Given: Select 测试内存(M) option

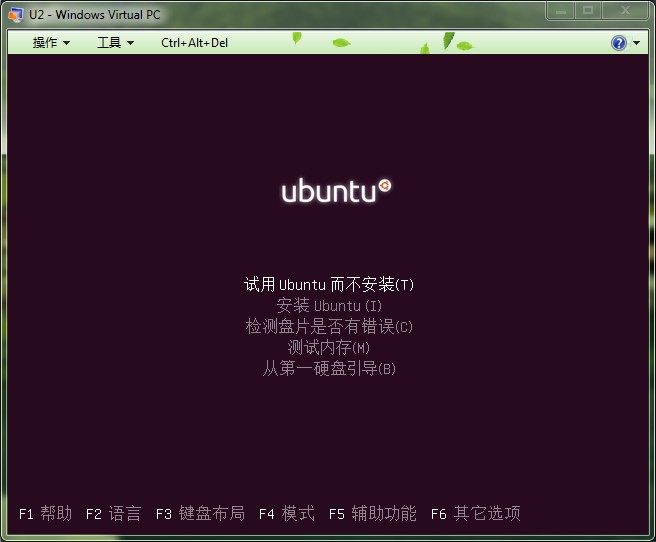Looking at the screenshot, I should tap(329, 347).
